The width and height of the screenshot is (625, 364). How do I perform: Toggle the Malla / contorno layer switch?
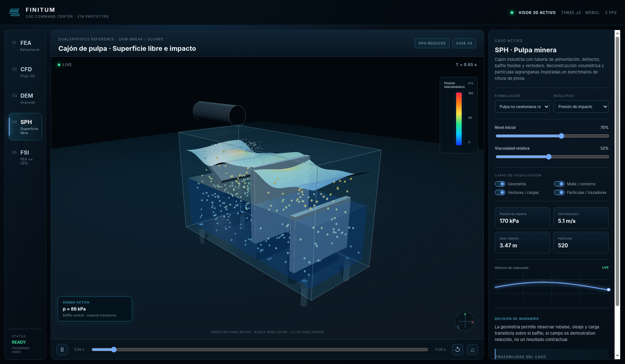coord(559,184)
